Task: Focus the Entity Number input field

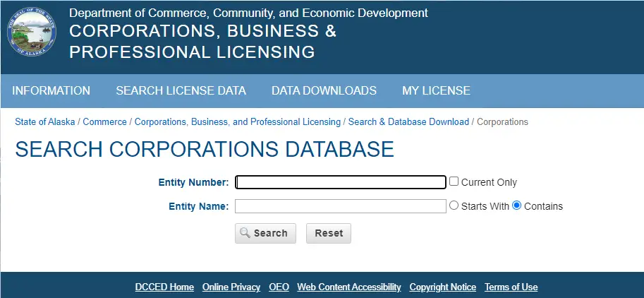Action: coord(341,182)
